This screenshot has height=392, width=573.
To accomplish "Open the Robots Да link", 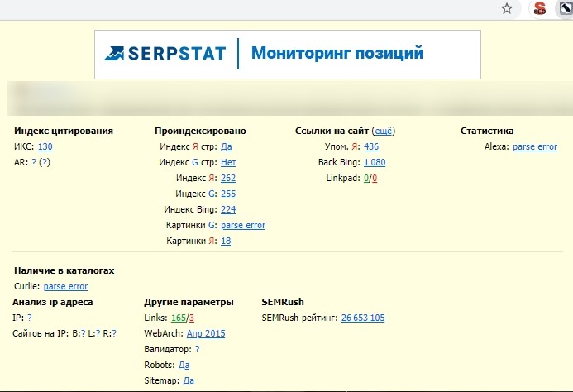I will (x=184, y=365).
